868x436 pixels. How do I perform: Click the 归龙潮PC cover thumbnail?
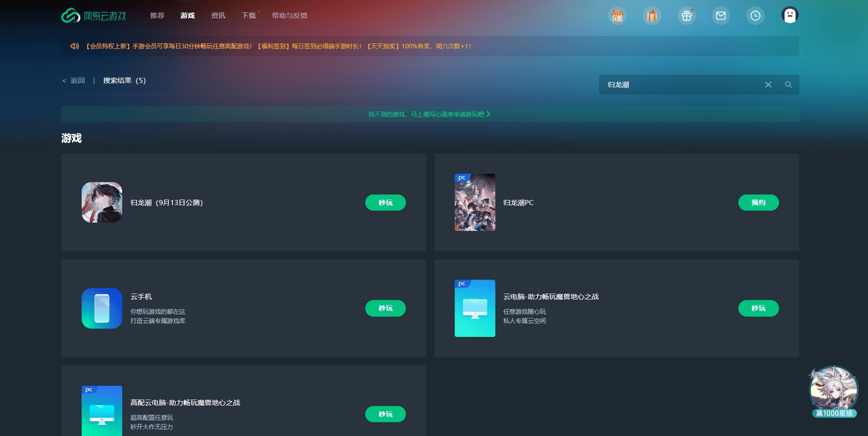(475, 202)
